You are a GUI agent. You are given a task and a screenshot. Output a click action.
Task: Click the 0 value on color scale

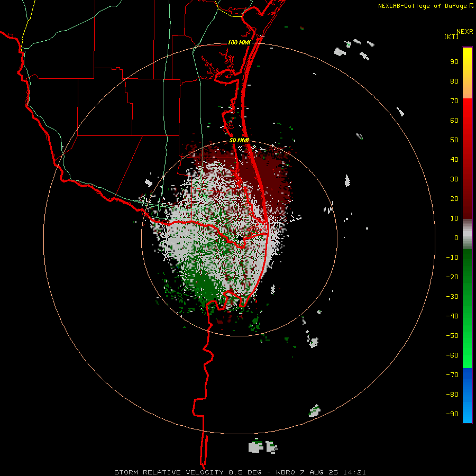tap(456, 238)
